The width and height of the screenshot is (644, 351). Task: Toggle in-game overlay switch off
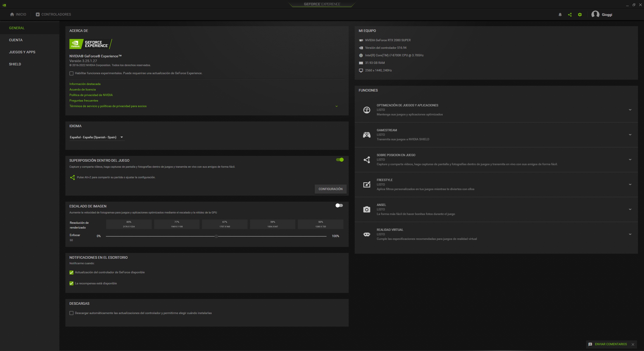[340, 160]
